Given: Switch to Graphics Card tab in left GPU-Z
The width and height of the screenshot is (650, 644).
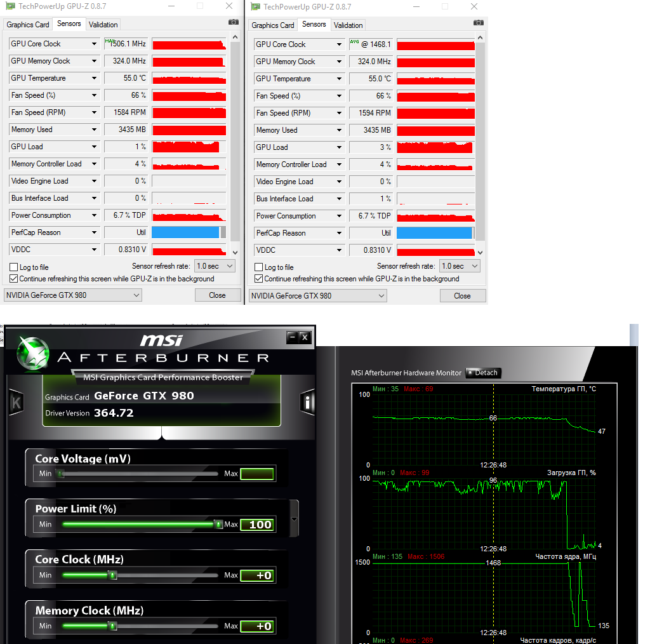Looking at the screenshot, I should [28, 25].
